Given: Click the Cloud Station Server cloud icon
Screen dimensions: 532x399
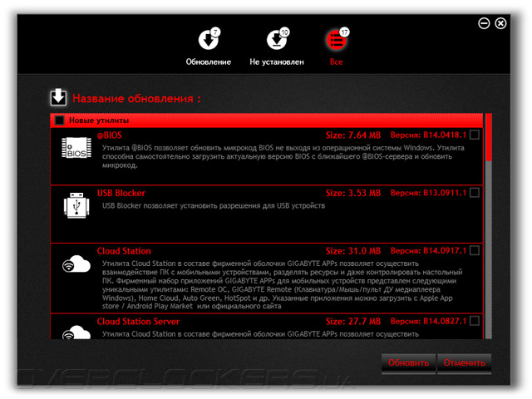Looking at the screenshot, I should point(76,332).
